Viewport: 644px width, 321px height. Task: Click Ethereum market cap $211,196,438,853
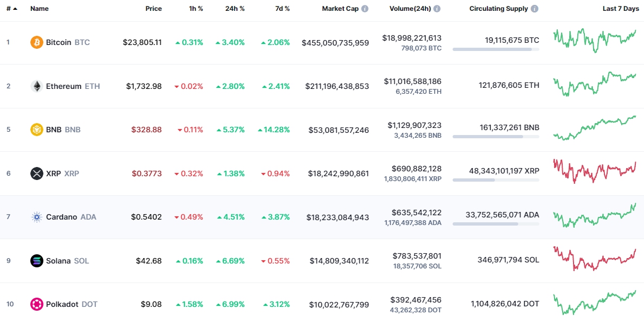tap(337, 86)
